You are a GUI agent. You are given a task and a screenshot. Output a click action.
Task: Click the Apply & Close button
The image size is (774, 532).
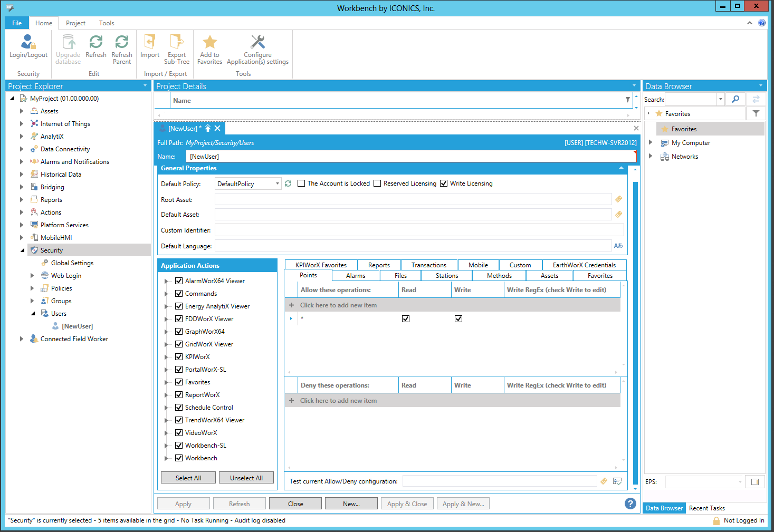pyautogui.click(x=407, y=504)
